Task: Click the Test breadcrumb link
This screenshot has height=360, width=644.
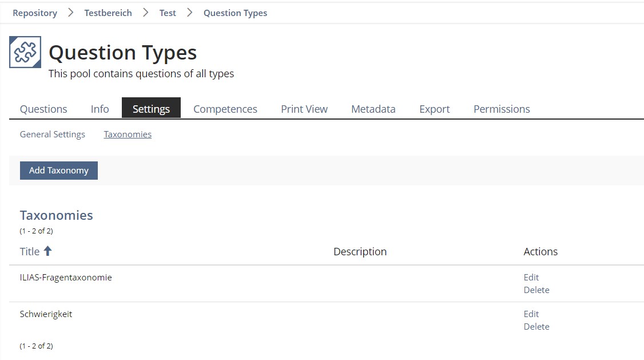Action: click(x=168, y=13)
